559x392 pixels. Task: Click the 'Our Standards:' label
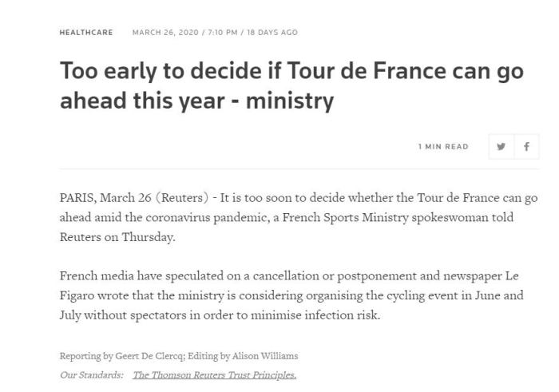tap(91, 375)
